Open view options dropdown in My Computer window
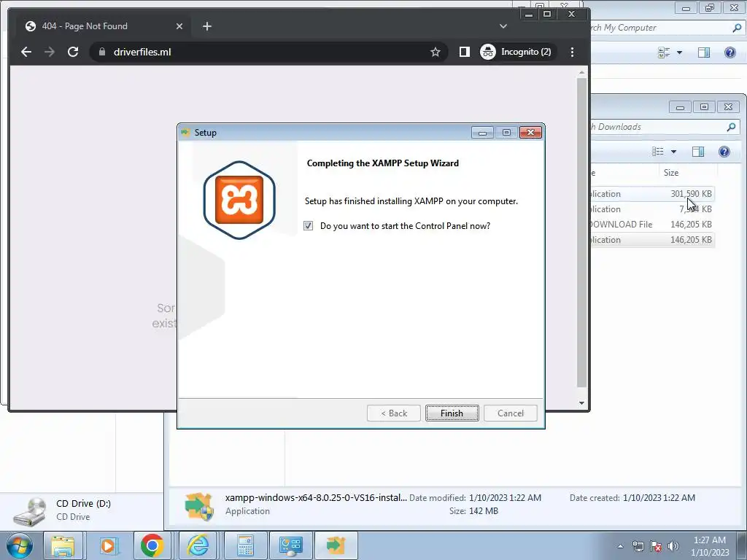 point(679,52)
